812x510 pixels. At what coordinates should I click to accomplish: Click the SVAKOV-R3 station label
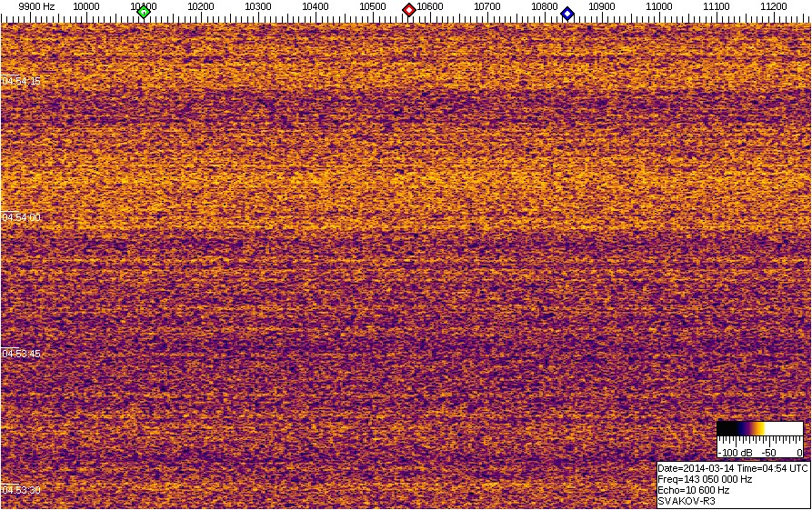[686, 501]
